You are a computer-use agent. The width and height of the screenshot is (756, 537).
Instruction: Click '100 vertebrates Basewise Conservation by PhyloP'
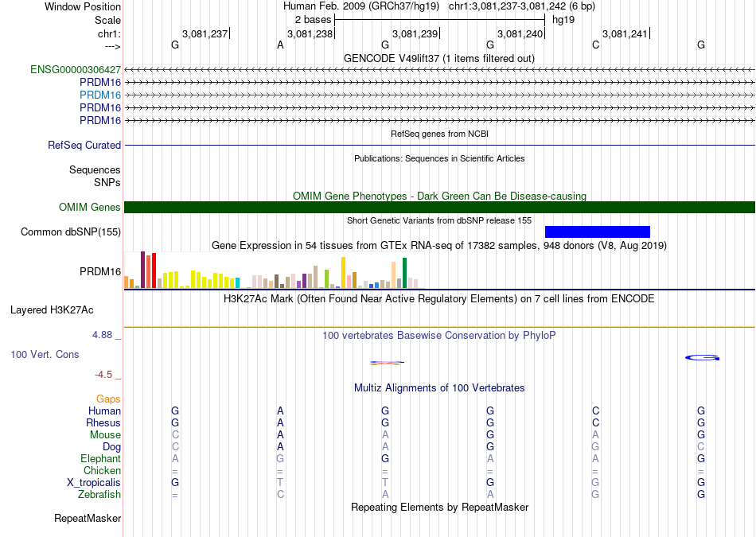pyautogui.click(x=439, y=335)
